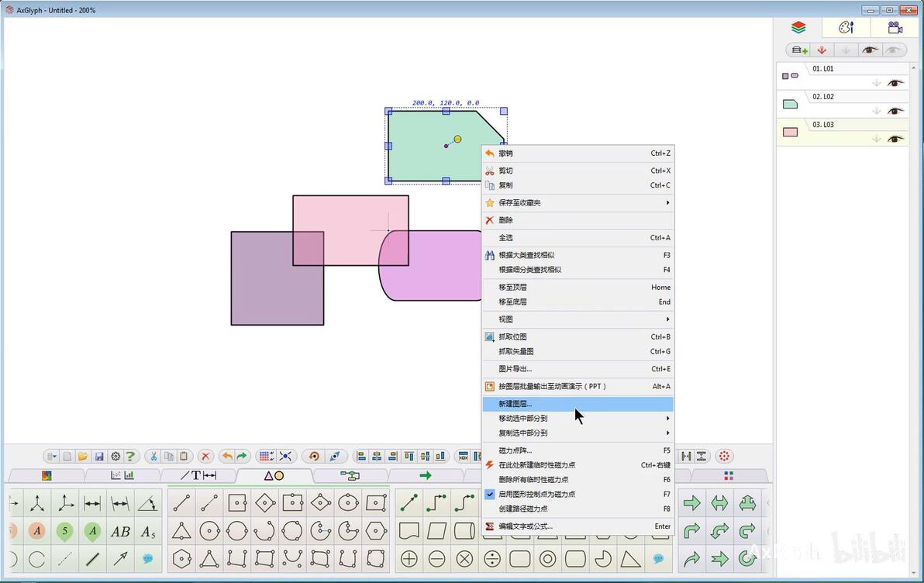Choose 复制 (Copy) in the context menu
This screenshot has height=583, width=924.
tap(577, 185)
